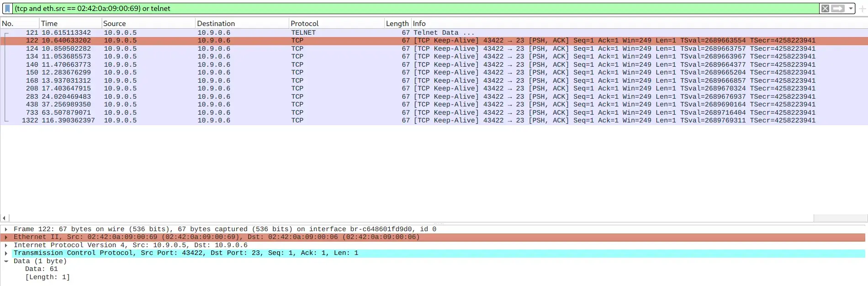This screenshot has width=868, height=286.
Task: Select packet 438 row
Action: click(x=434, y=105)
